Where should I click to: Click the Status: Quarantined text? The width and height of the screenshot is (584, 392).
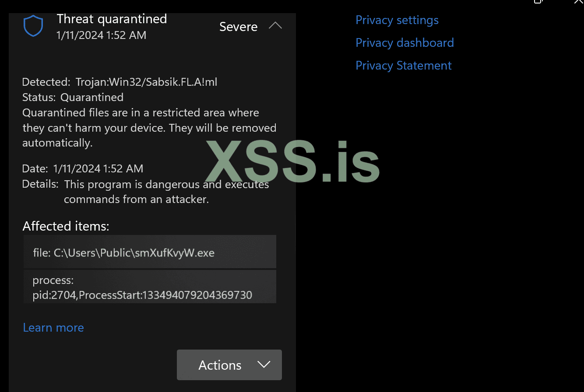73,97
